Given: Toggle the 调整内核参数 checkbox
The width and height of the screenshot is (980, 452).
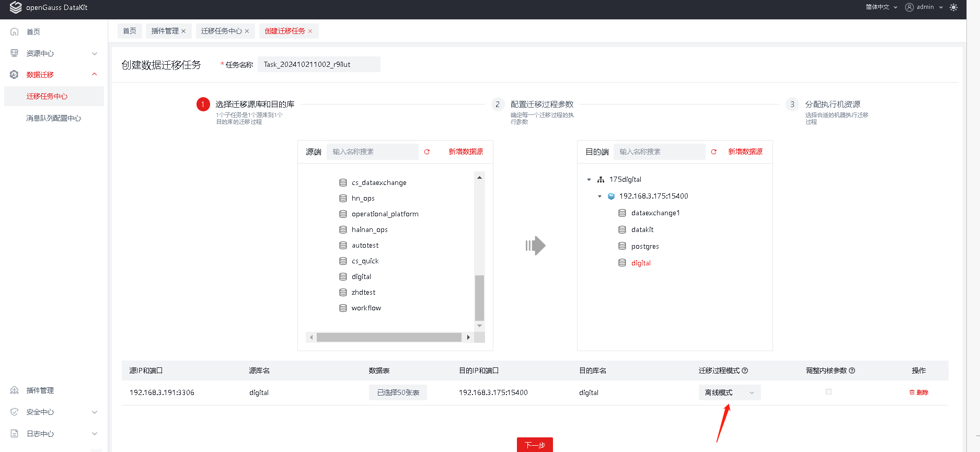Looking at the screenshot, I should (828, 392).
